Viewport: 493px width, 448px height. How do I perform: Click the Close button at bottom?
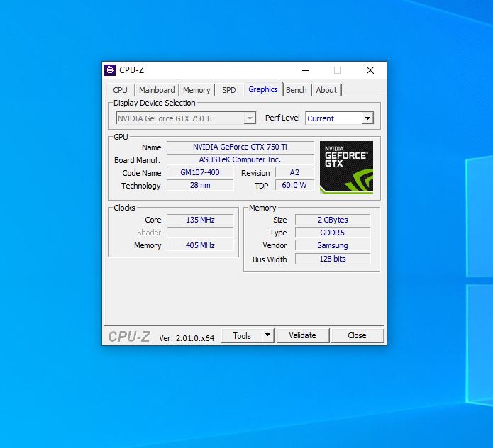pos(357,335)
